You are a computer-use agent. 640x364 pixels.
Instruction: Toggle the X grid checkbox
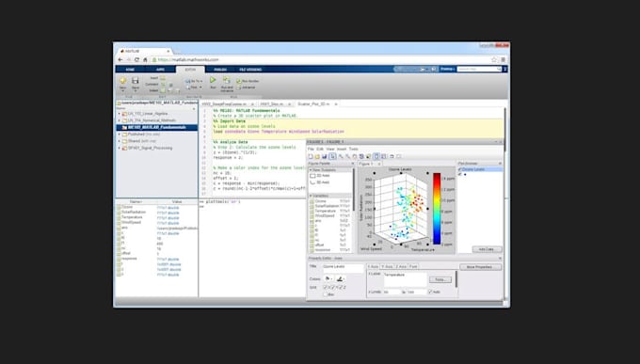326,287
